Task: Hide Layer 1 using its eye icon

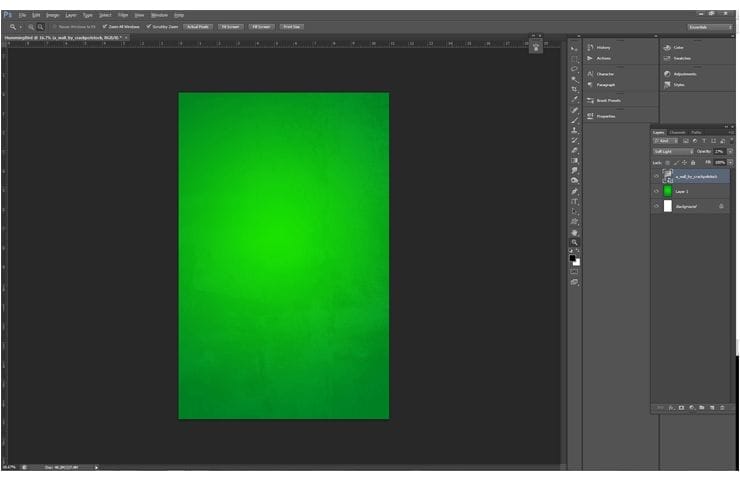Action: [x=656, y=192]
